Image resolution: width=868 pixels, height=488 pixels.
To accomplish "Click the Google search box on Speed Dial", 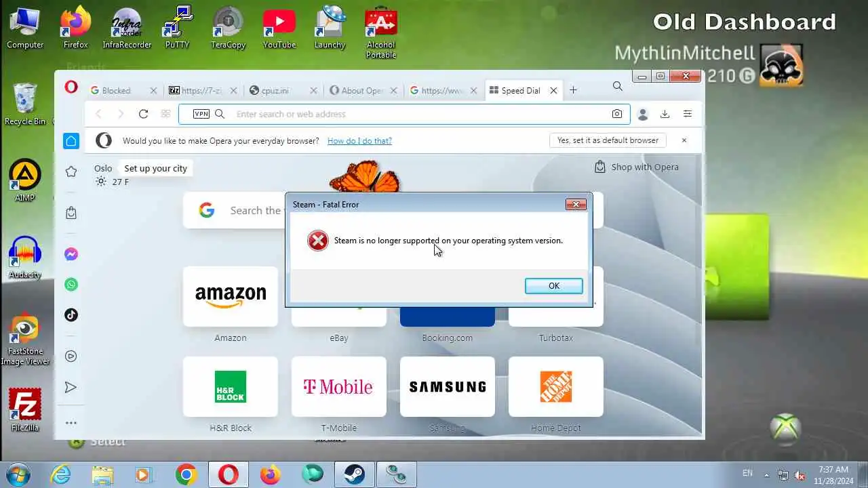I will (393, 210).
